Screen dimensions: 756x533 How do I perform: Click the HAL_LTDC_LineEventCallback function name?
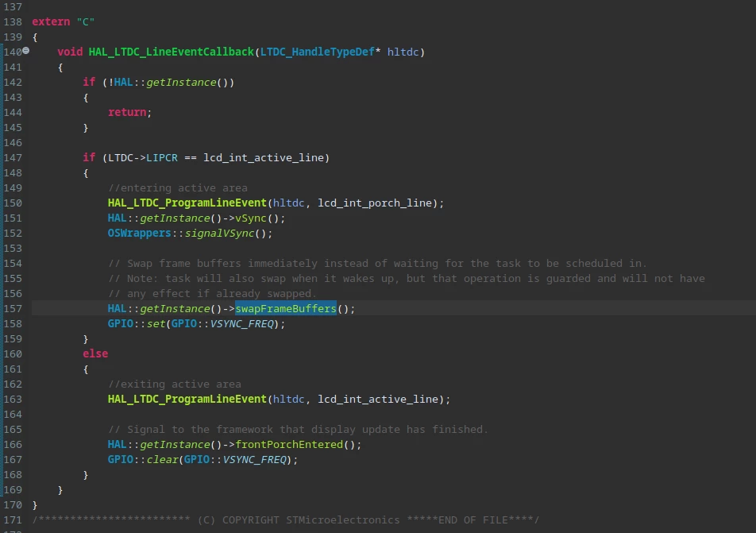point(172,52)
